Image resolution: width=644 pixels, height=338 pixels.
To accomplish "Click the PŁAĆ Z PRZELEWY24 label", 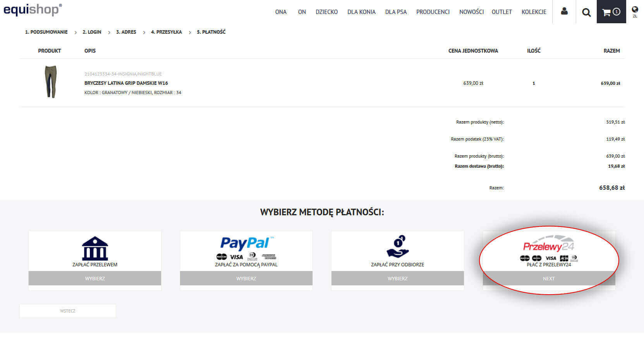I will tap(549, 265).
